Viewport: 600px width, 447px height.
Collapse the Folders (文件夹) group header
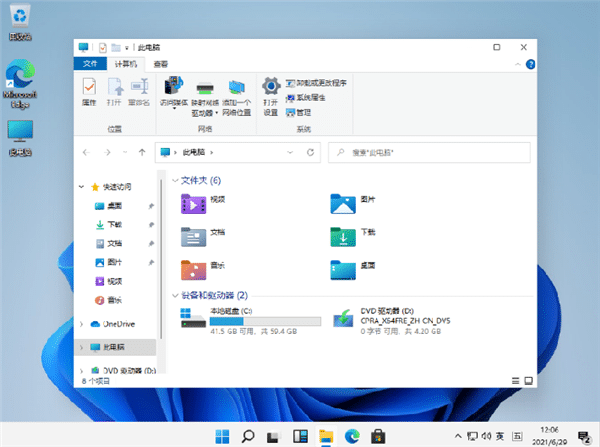point(175,180)
